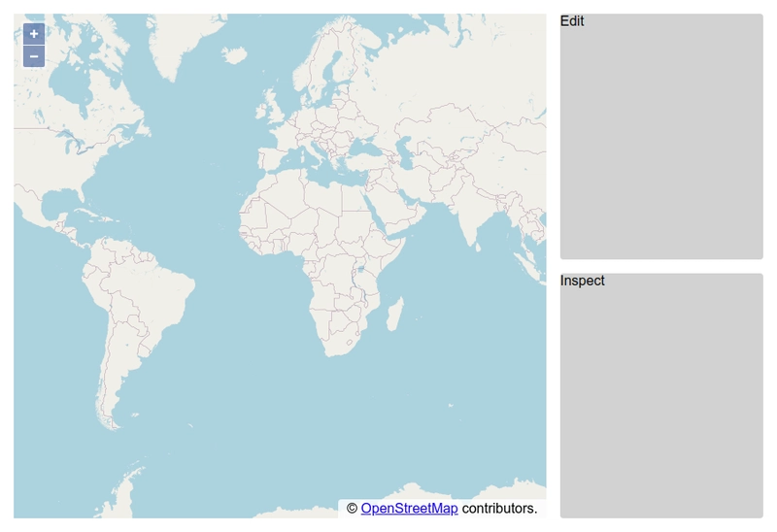
Task: Click the southern tip of Africa
Action: click(335, 352)
